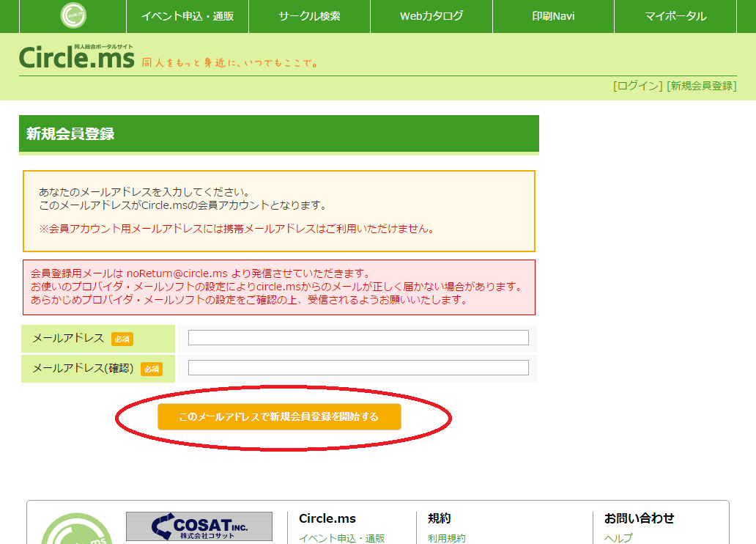Click the 新規会員登録 page heading
This screenshot has width=756, height=544.
[x=70, y=133]
